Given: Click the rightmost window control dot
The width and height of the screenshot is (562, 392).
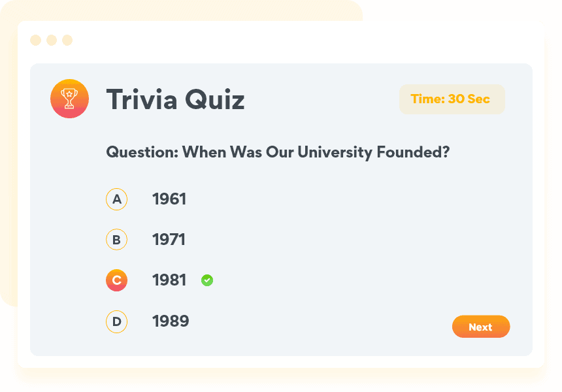Looking at the screenshot, I should (67, 41).
